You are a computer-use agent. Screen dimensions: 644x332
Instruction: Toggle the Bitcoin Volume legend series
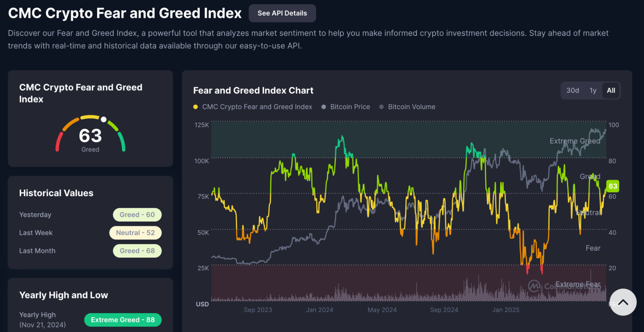407,107
